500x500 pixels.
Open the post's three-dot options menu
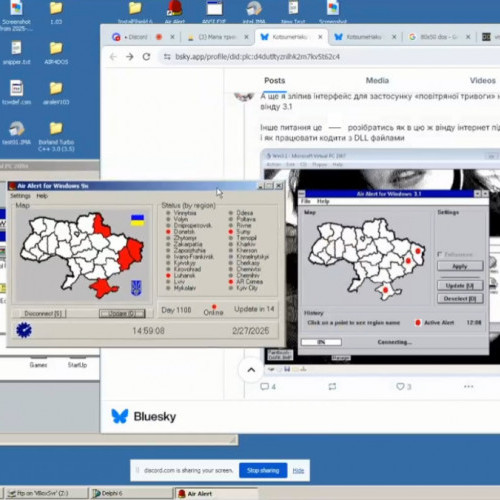(x=469, y=386)
